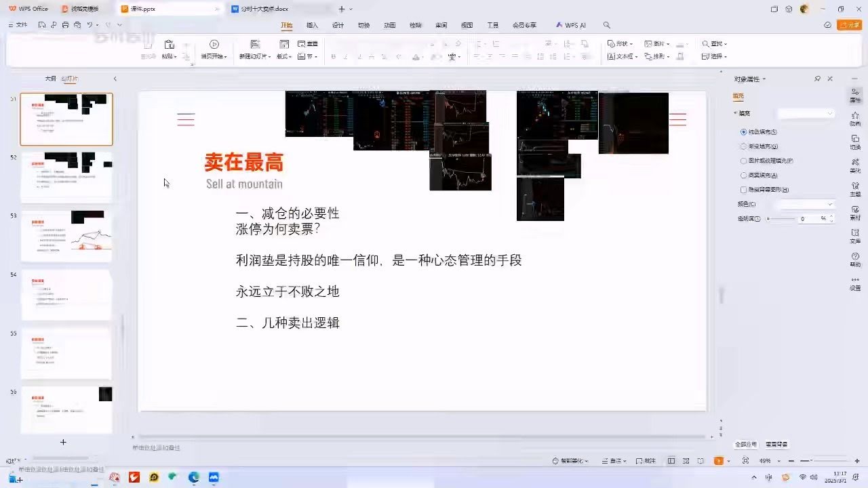This screenshot has width=868, height=488.
Task: Pin the 对象属性 panel with pushpin icon
Action: pos(818,79)
